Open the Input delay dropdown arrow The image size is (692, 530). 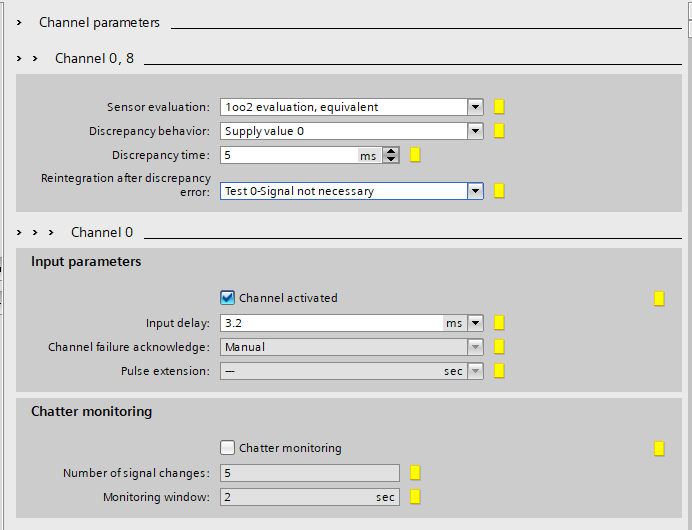tap(475, 323)
